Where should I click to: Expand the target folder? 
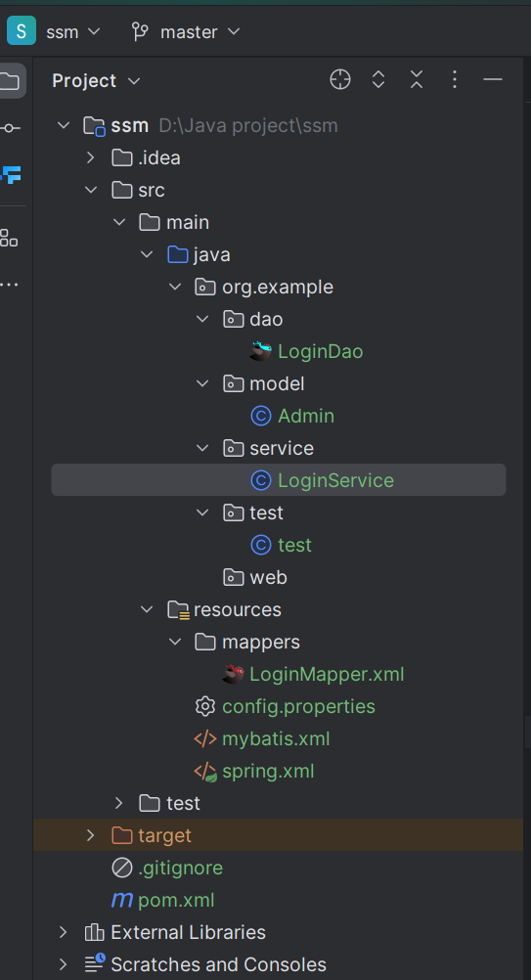(91, 835)
